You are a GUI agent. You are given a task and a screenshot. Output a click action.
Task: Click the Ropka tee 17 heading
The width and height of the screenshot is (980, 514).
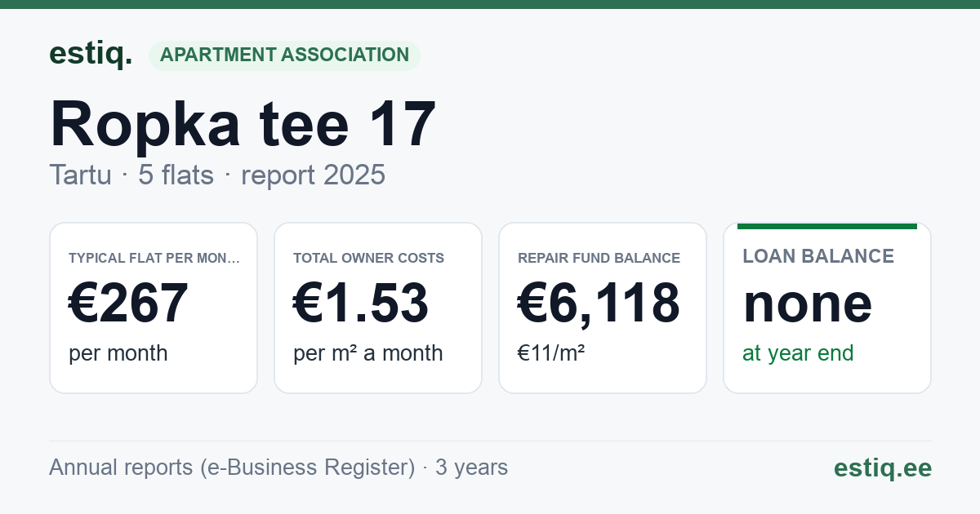[x=243, y=124]
